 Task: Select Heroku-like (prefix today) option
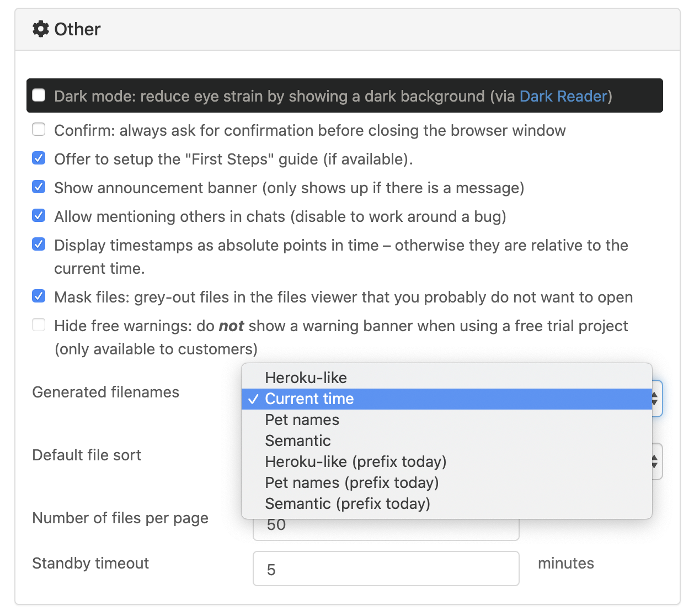pyautogui.click(x=355, y=461)
